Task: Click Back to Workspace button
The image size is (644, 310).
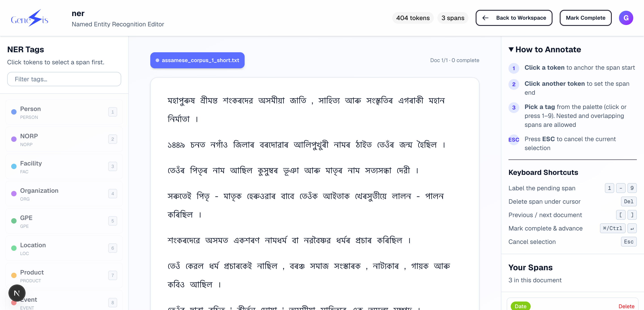Action: (514, 18)
